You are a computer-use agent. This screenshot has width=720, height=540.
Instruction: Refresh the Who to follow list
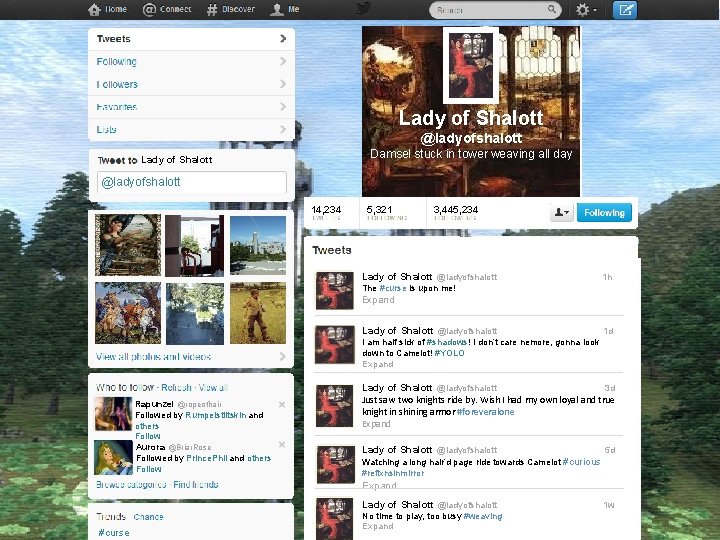(x=176, y=388)
